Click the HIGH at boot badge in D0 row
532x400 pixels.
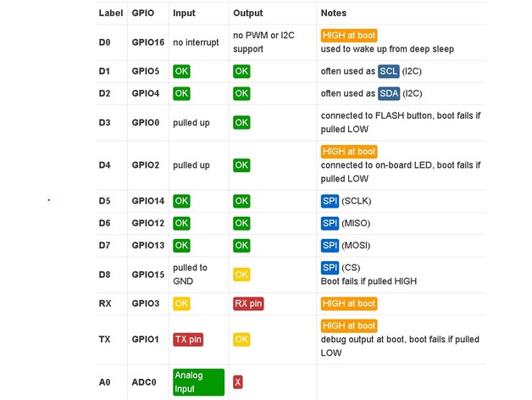click(348, 36)
